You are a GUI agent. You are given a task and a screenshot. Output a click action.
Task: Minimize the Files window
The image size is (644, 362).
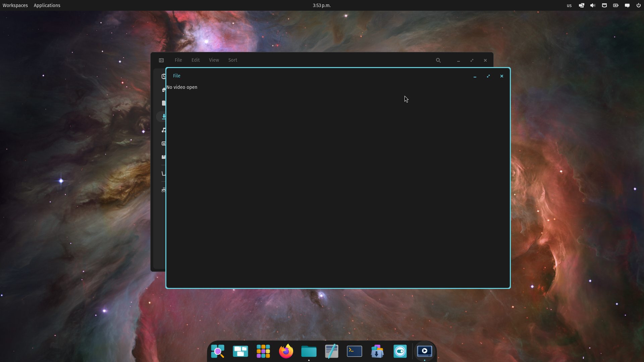point(459,60)
